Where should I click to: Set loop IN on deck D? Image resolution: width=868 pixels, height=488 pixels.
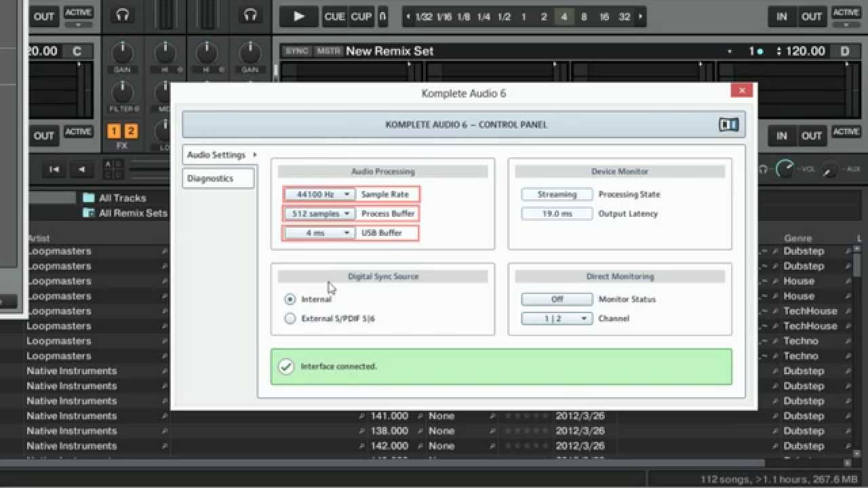[782, 136]
